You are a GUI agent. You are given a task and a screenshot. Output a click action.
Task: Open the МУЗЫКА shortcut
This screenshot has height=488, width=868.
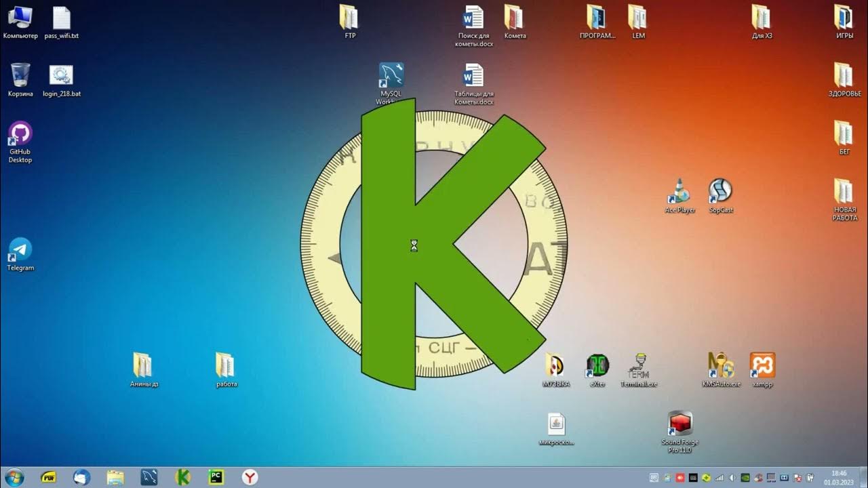click(555, 370)
